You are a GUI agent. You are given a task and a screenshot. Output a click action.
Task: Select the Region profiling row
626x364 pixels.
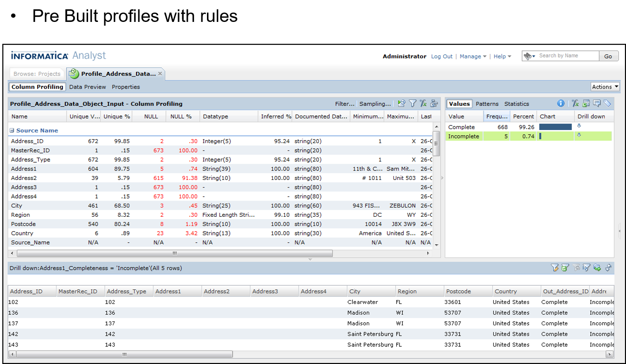pos(220,215)
